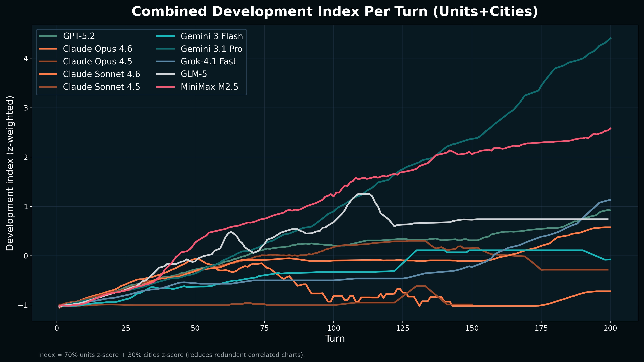Image resolution: width=644 pixels, height=362 pixels.
Task: Select the Claude Opus 4.6 legend line swatch
Action: coord(48,49)
